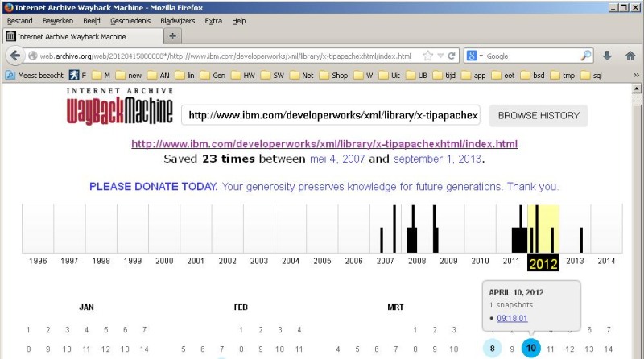Click the search magnifier icon in the Google box
Viewport: 644px width, 359px height.
[586, 56]
